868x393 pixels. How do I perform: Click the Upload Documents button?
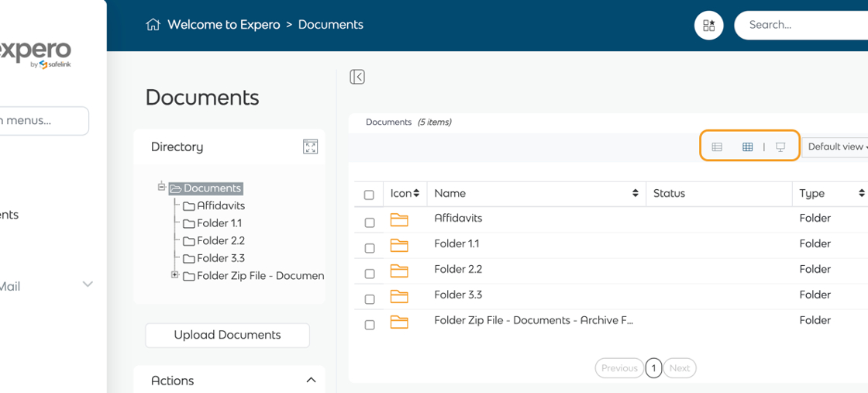(x=227, y=335)
